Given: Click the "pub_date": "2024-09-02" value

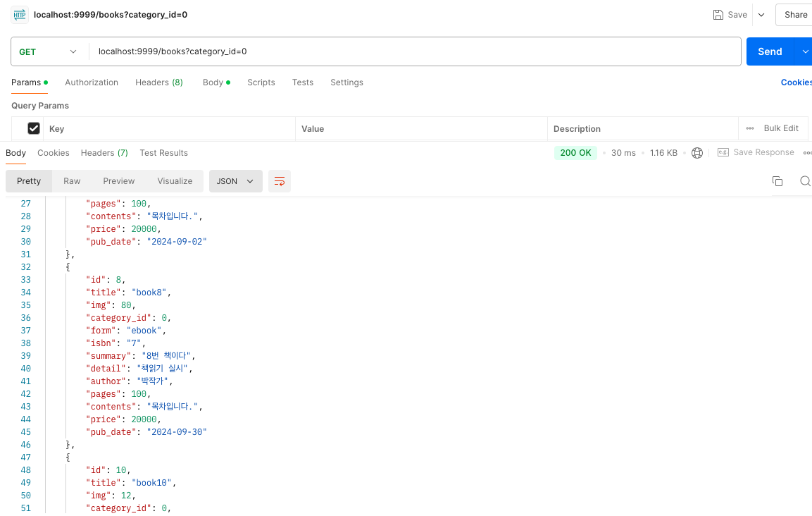Looking at the screenshot, I should [x=177, y=242].
